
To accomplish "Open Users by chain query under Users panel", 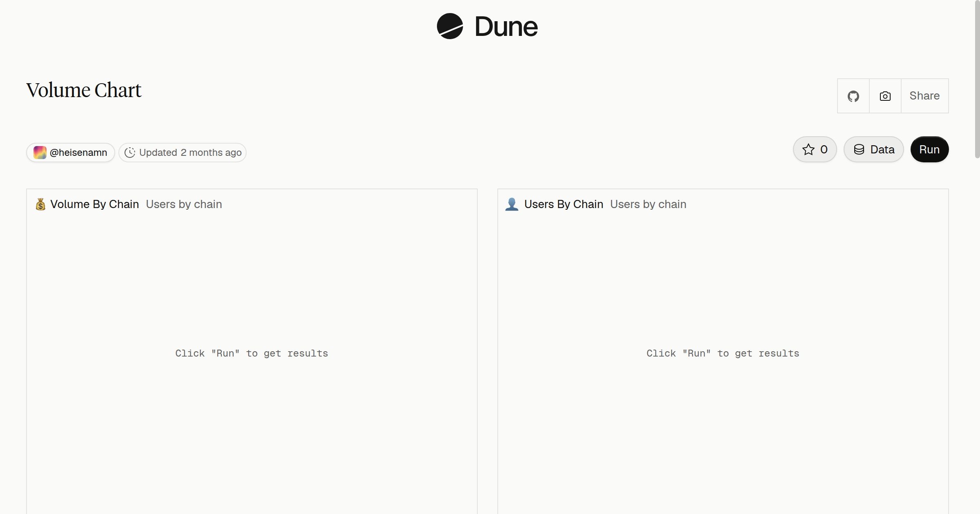I will (648, 204).
